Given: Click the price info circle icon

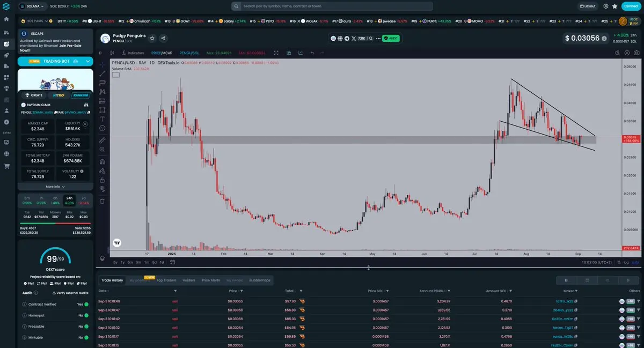Looking at the screenshot, I should point(604,39).
